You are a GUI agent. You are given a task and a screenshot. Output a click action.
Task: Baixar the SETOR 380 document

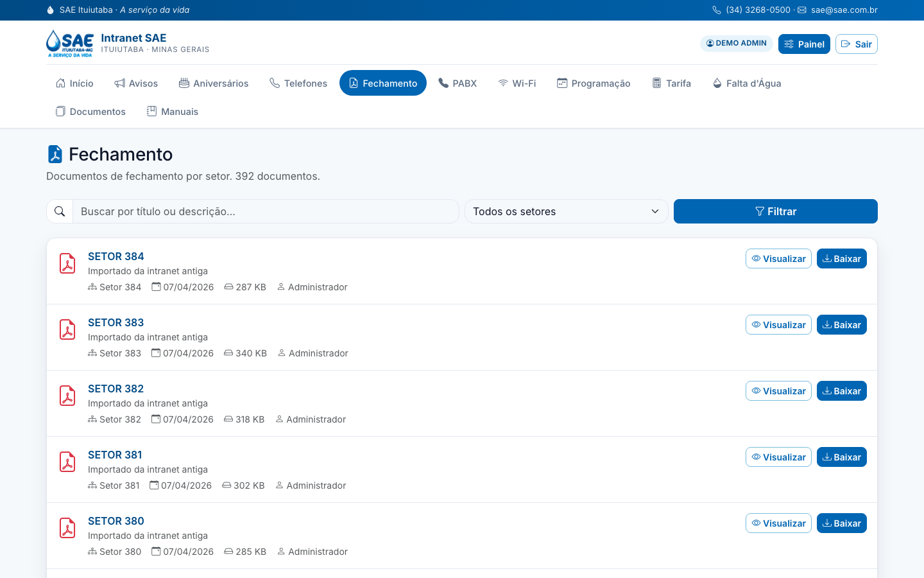tap(842, 523)
